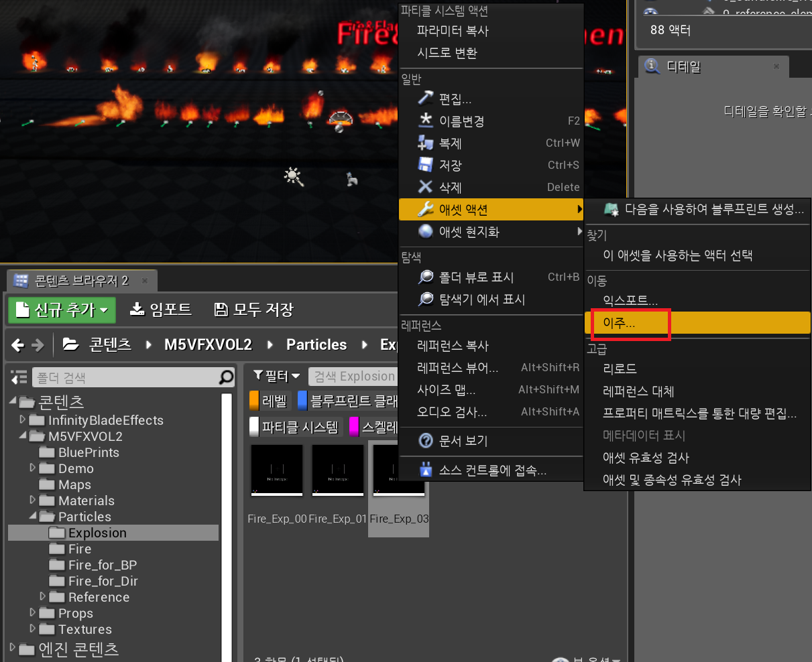This screenshot has width=812, height=662.
Task: Choose 사이즈 맵... menu entry
Action: pyautogui.click(x=491, y=390)
